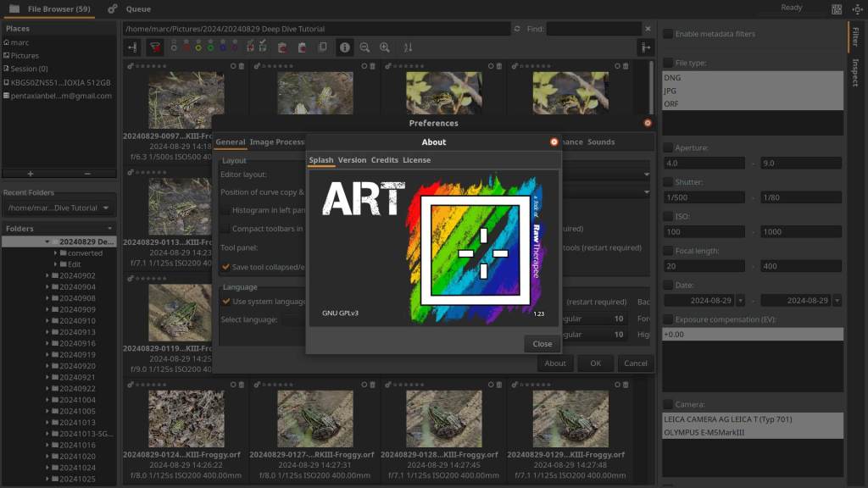Image resolution: width=868 pixels, height=488 pixels.
Task: Click the Queue gears icon
Action: click(113, 8)
